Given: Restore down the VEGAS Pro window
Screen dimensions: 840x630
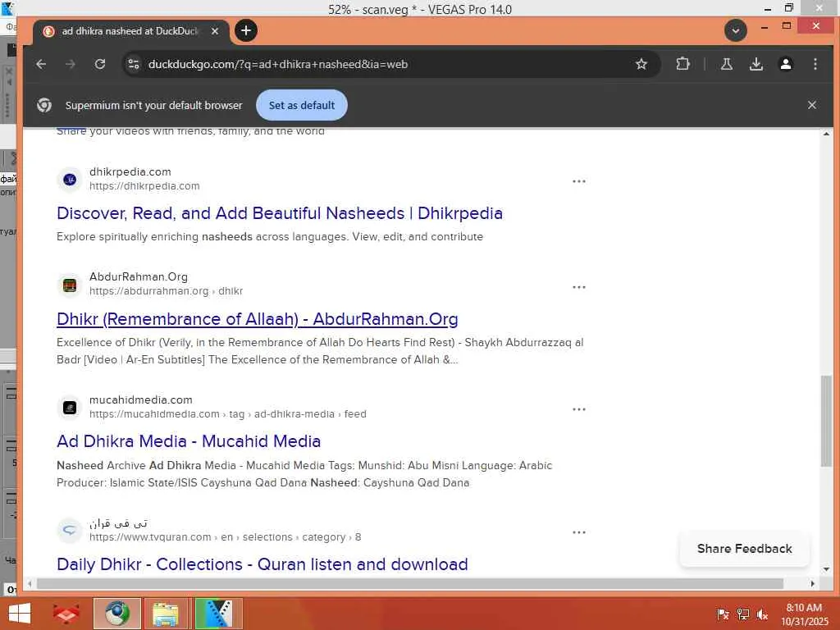Looking at the screenshot, I should point(788,8).
